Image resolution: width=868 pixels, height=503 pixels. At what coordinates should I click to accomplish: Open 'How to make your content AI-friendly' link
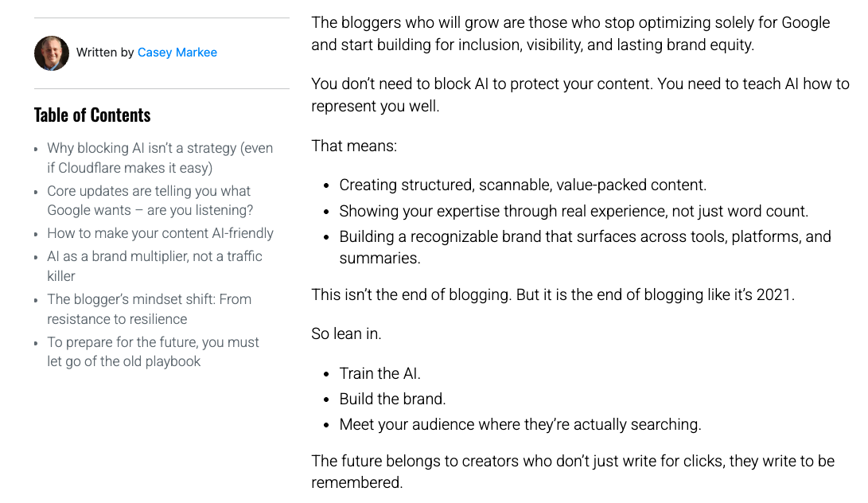(x=160, y=233)
